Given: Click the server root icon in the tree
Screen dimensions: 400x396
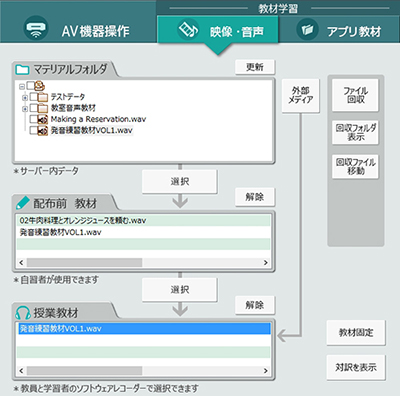Looking at the screenshot, I should click(x=40, y=86).
